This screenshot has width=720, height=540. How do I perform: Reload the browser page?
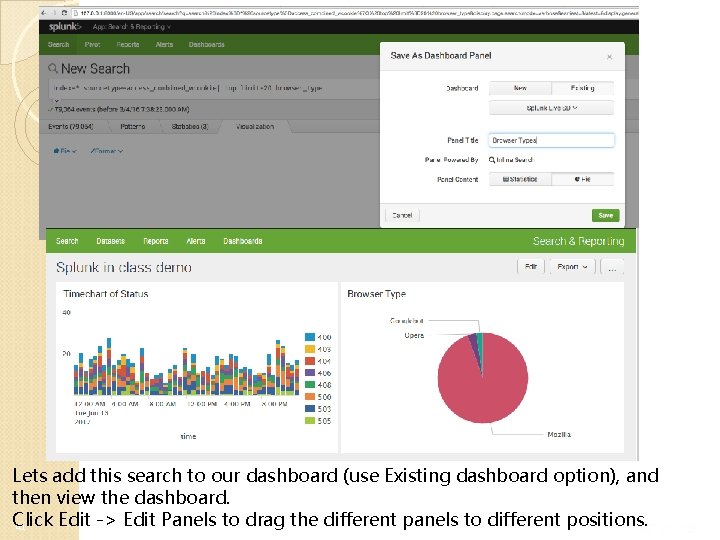[64, 13]
